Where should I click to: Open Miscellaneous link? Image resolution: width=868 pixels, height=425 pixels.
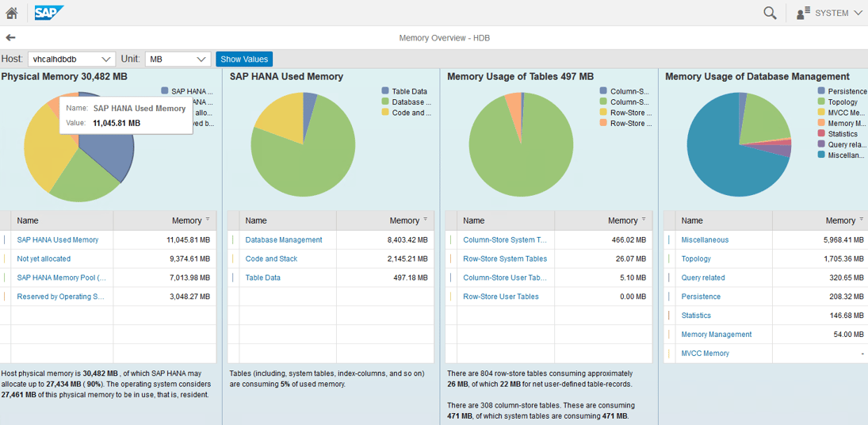705,239
